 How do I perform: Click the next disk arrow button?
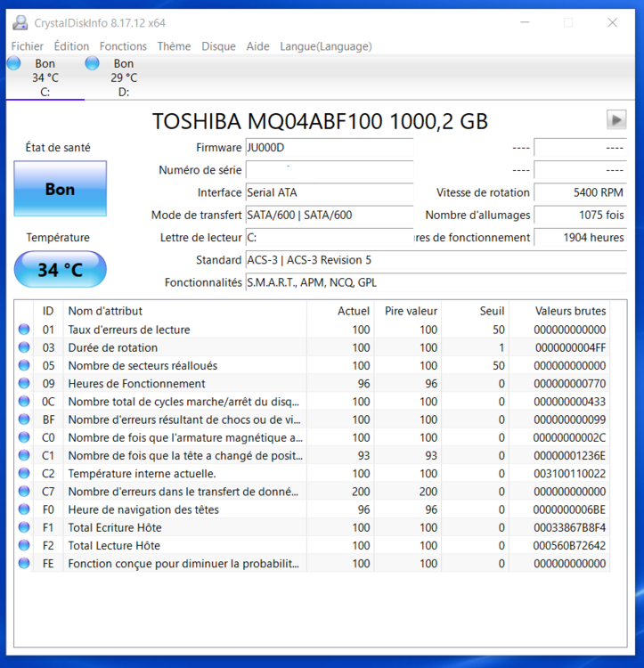pyautogui.click(x=615, y=119)
